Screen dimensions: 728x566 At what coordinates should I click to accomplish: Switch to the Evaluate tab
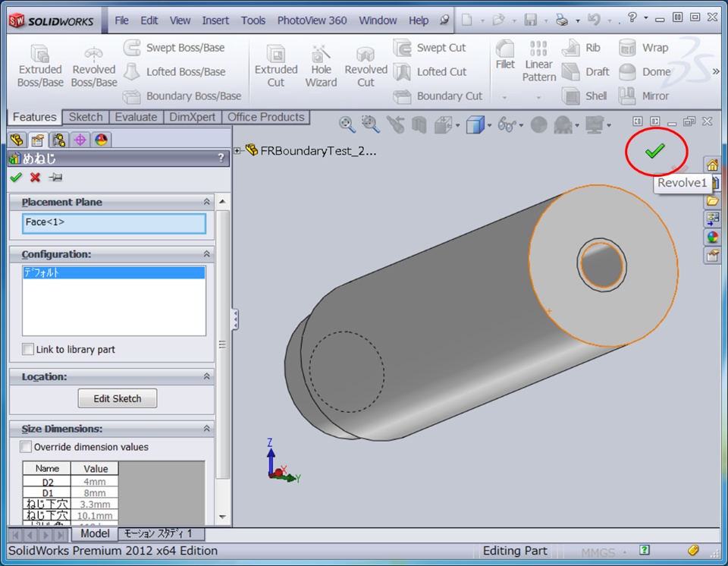pyautogui.click(x=136, y=117)
